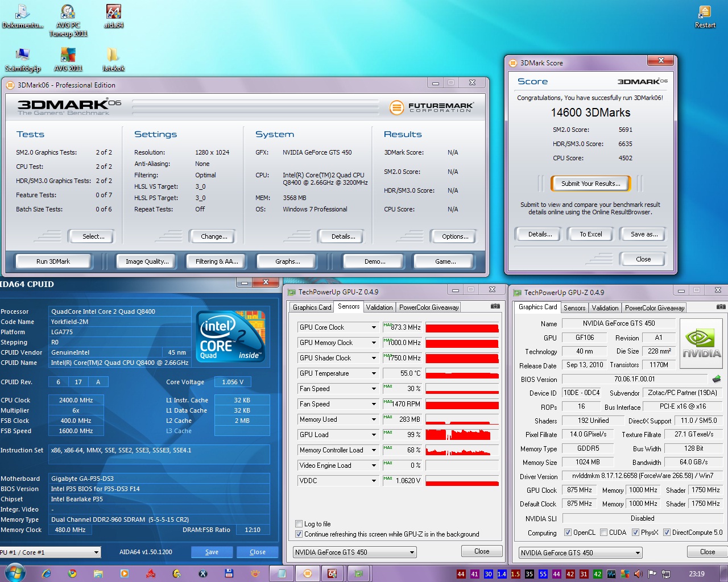
Task: Toggle the PhysX checkbox
Action: pyautogui.click(x=635, y=533)
